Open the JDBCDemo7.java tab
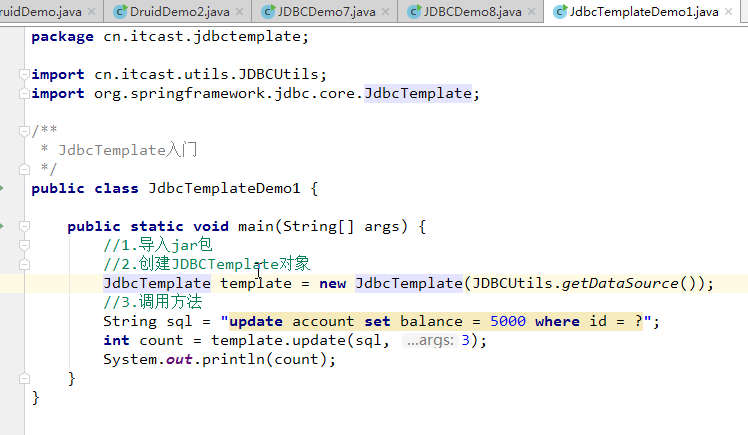The width and height of the screenshot is (748, 435). [x=326, y=11]
